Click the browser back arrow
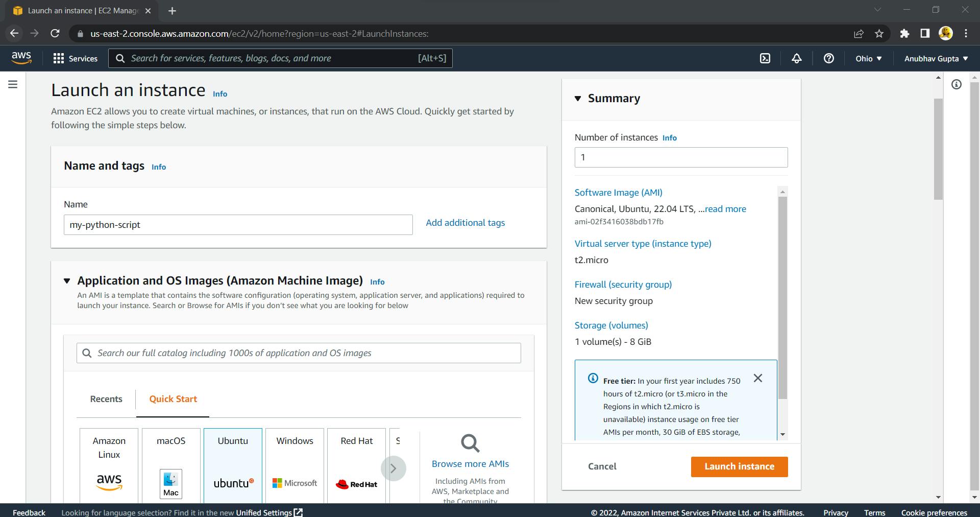980x517 pixels. point(14,34)
